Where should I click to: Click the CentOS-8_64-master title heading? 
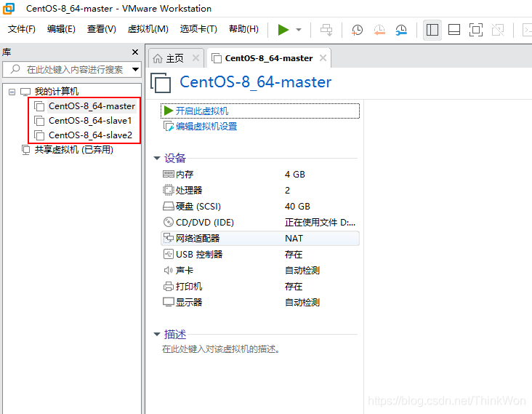tap(256, 82)
